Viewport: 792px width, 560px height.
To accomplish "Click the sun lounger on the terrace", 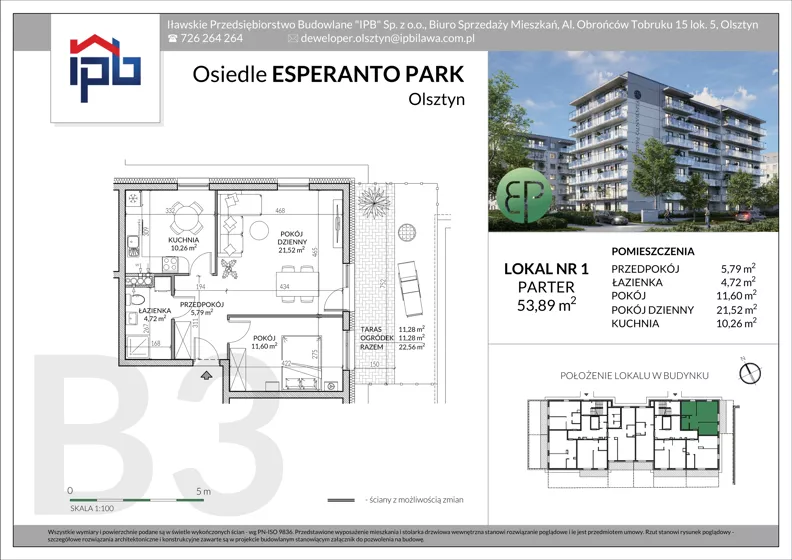I will pyautogui.click(x=410, y=288).
